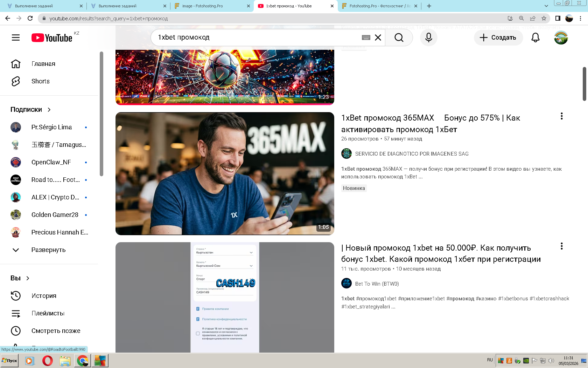The image size is (588, 368).
Task: Open the Chrome three-dot menu
Action: [581, 18]
